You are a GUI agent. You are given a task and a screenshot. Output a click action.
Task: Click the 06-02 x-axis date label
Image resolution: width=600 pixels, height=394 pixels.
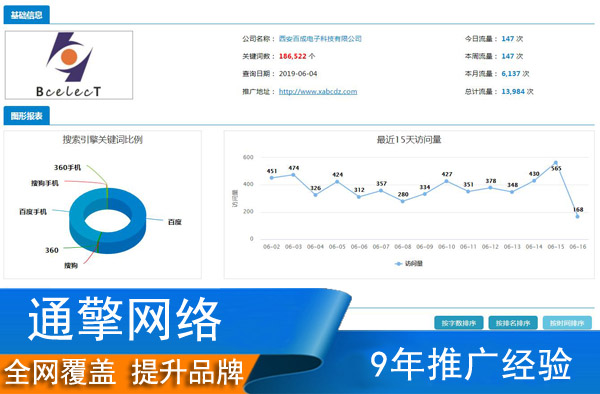pyautogui.click(x=271, y=247)
